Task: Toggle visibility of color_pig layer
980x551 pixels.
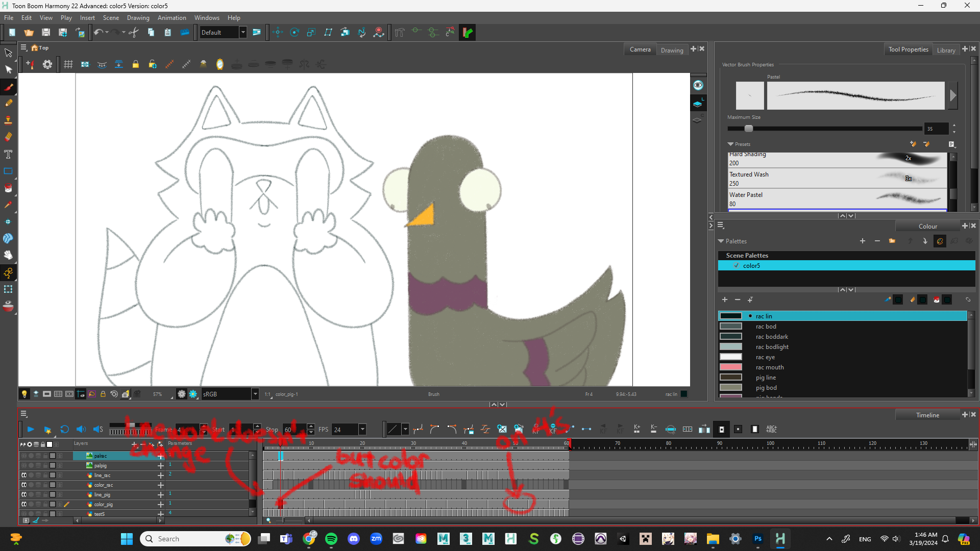Action: [23, 504]
